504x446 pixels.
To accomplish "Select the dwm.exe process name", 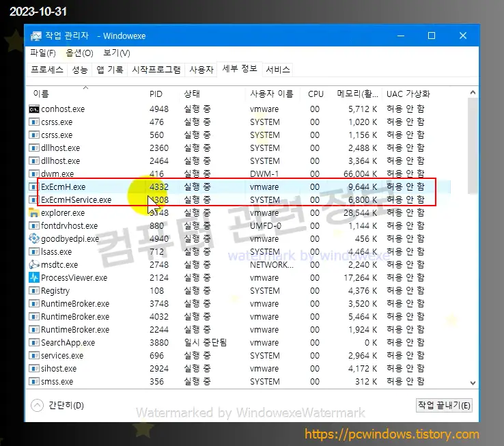I will [57, 174].
